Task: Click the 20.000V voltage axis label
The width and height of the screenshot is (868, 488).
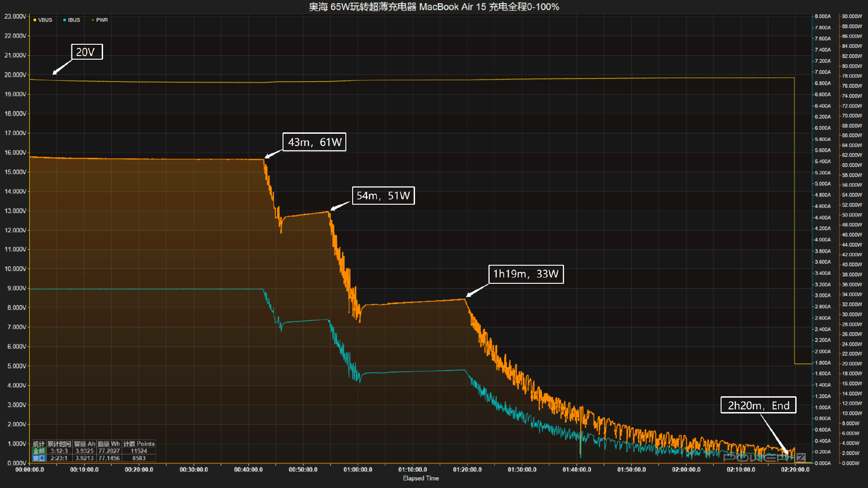Action: pos(15,75)
